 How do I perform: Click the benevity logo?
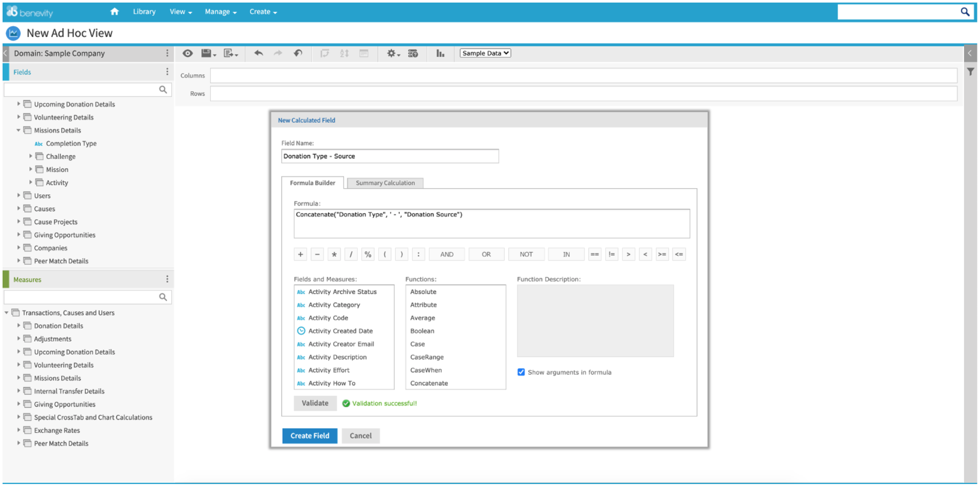click(x=30, y=12)
